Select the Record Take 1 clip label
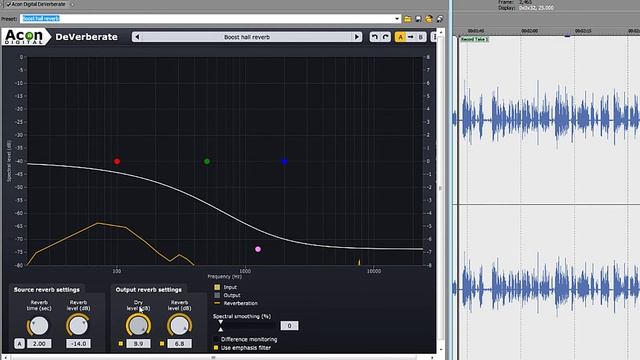This screenshot has height=360, width=640. pos(474,39)
